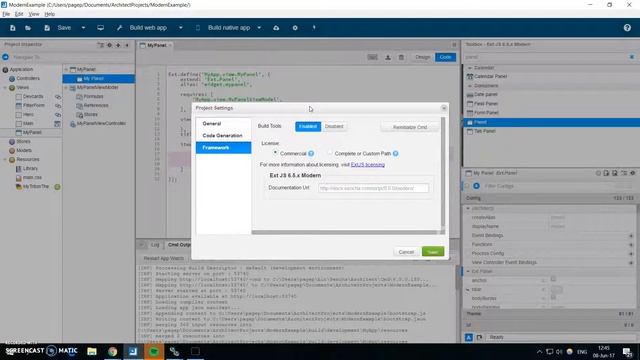Select Calendar Panel in toolbox
640x360 pixels.
[491, 76]
